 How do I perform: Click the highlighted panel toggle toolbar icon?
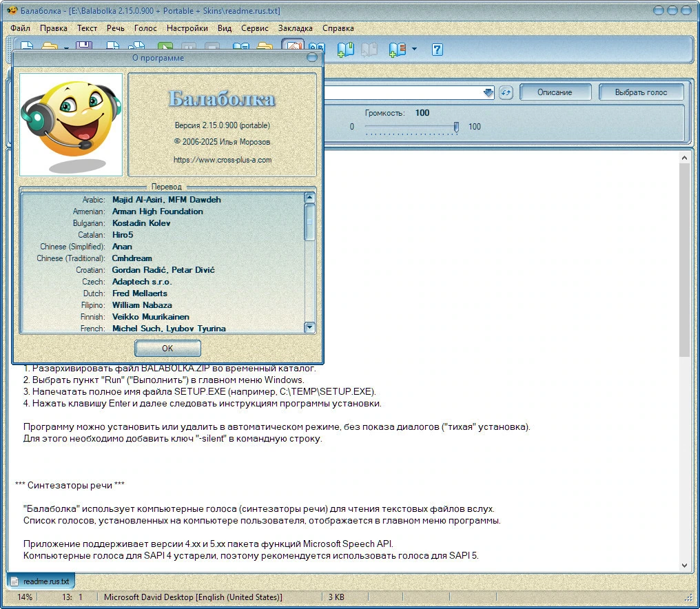point(293,45)
